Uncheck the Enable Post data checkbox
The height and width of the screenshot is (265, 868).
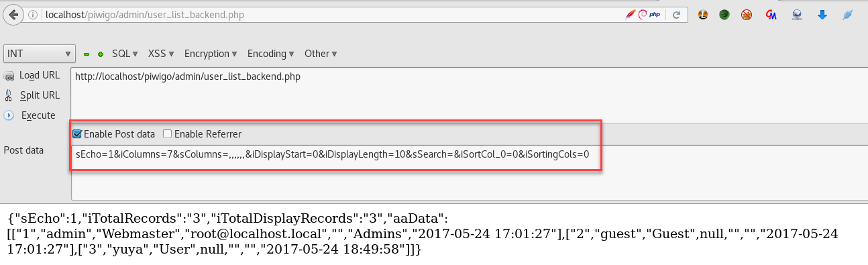(x=77, y=134)
